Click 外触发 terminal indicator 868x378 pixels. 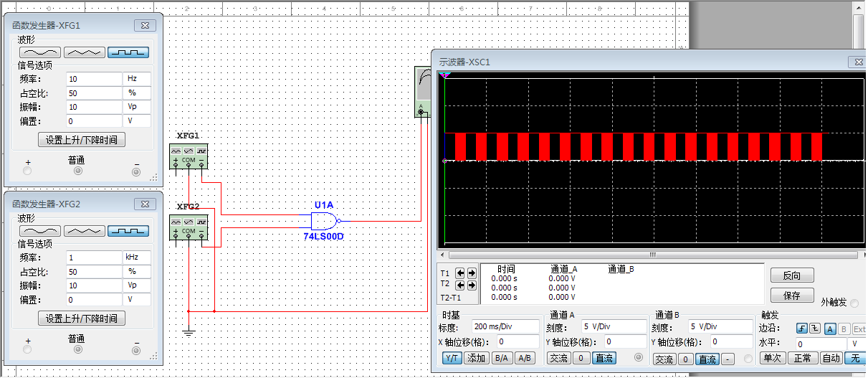coord(854,303)
